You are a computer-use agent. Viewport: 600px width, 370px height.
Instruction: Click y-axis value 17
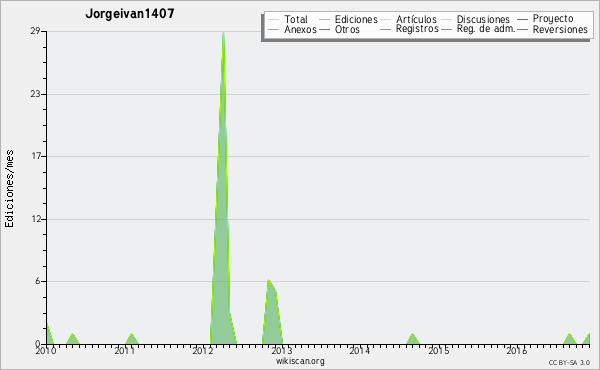point(36,156)
